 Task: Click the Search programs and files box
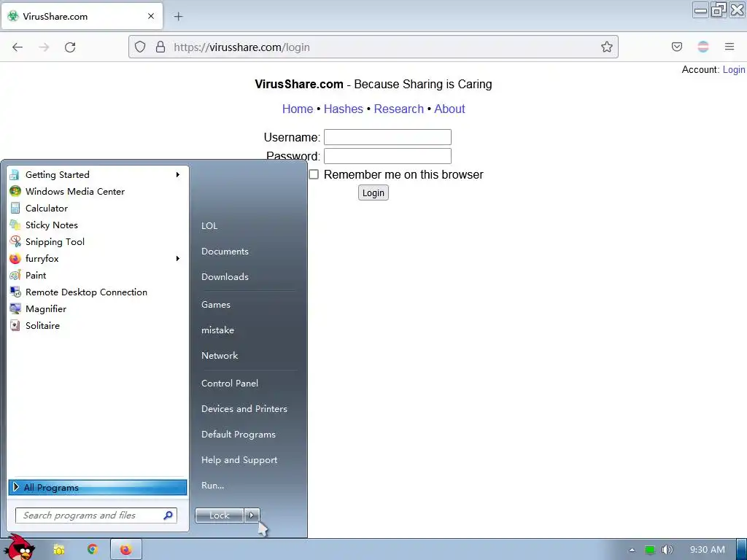click(96, 516)
